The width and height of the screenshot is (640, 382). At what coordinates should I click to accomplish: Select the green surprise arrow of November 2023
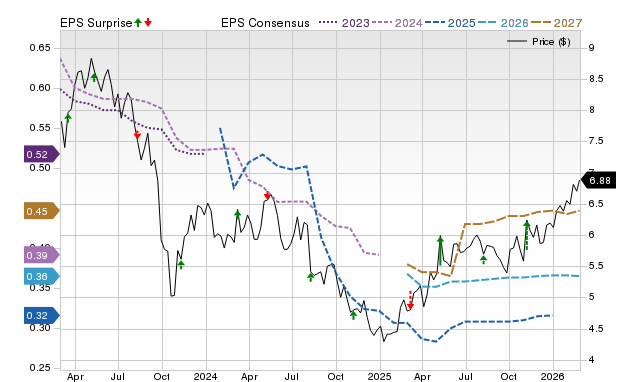[x=181, y=264]
